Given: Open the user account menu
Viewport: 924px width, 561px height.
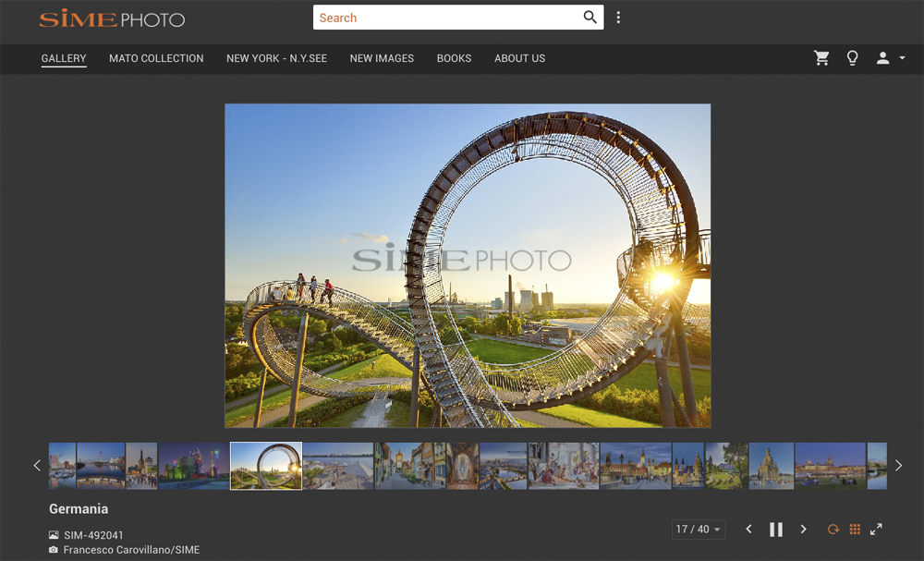Looking at the screenshot, I should pos(889,57).
